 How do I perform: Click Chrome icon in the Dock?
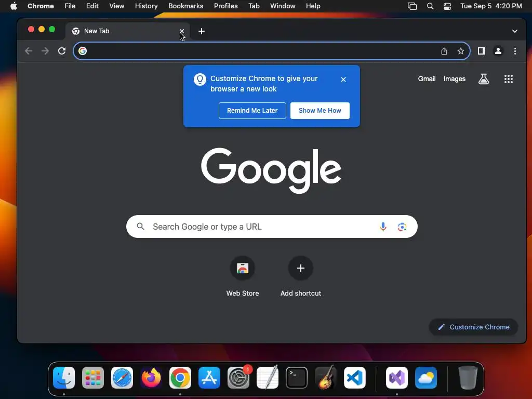tap(180, 378)
